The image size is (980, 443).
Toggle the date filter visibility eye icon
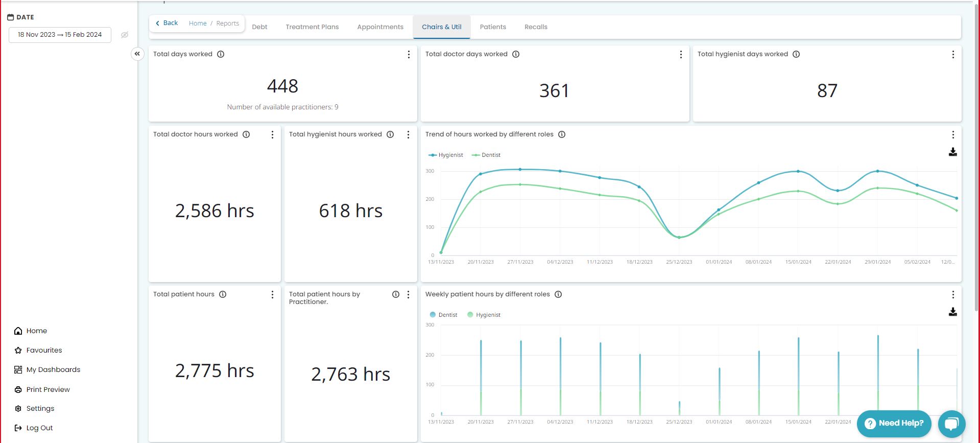[x=125, y=35]
